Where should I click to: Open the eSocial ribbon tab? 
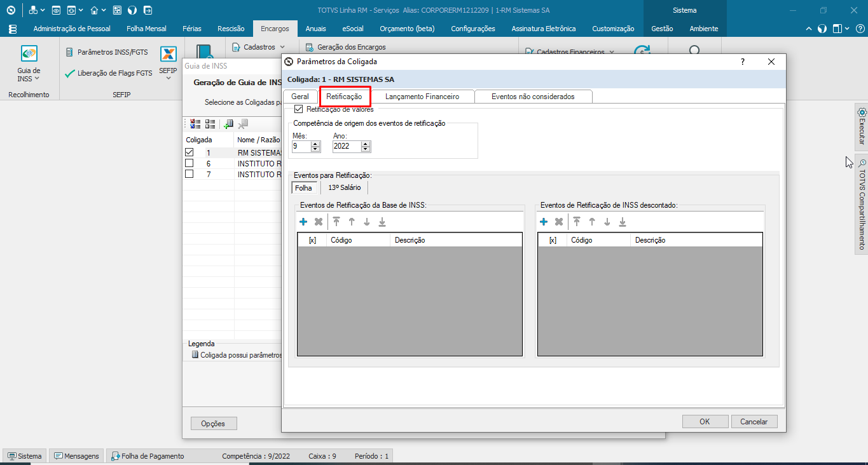pyautogui.click(x=353, y=29)
